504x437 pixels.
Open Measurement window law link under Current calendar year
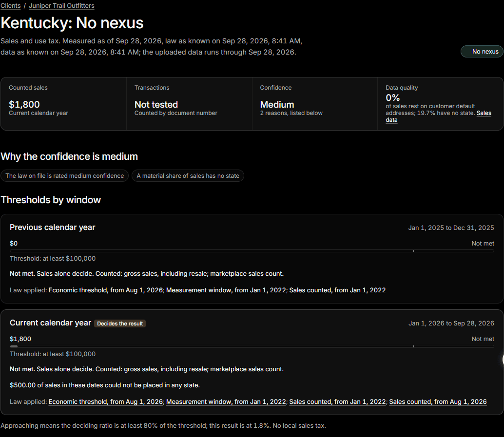226,401
